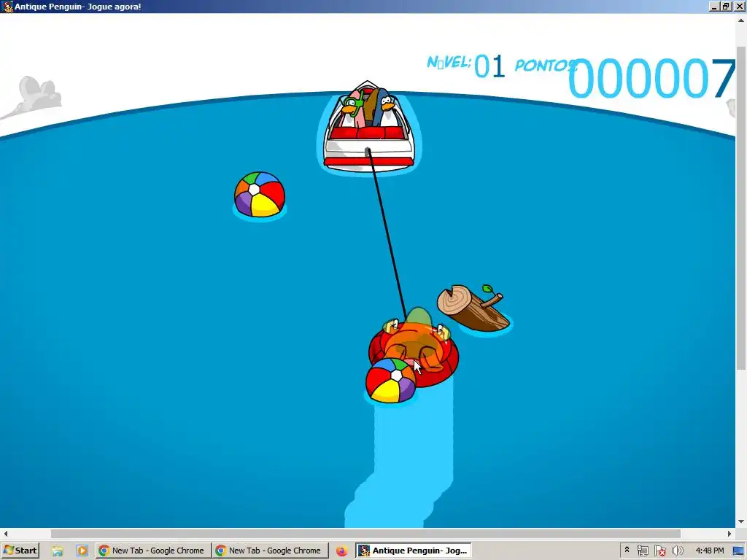This screenshot has width=747, height=560.
Task: Click the horizontal scrollbar thumb
Action: pos(365,534)
